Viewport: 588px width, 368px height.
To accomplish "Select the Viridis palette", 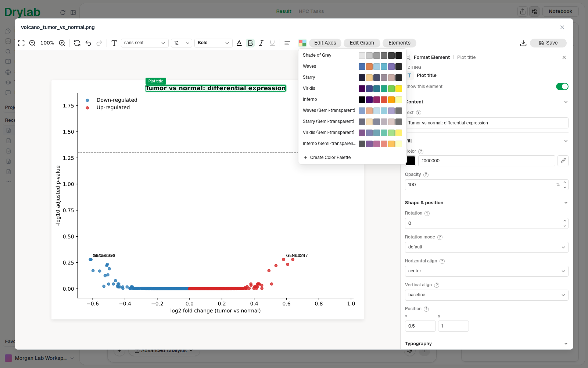I will point(352,88).
